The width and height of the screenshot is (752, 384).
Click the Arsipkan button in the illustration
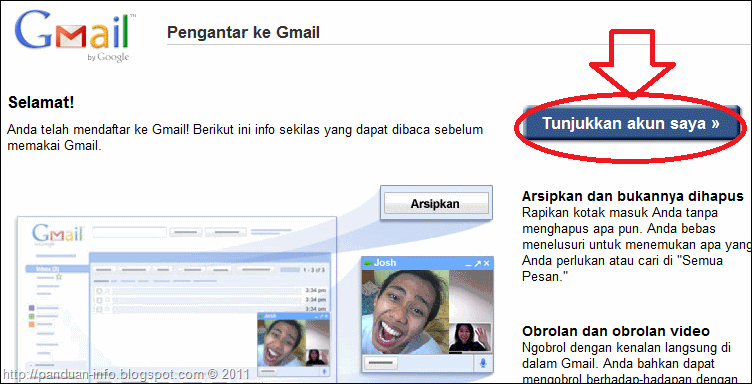coord(435,204)
